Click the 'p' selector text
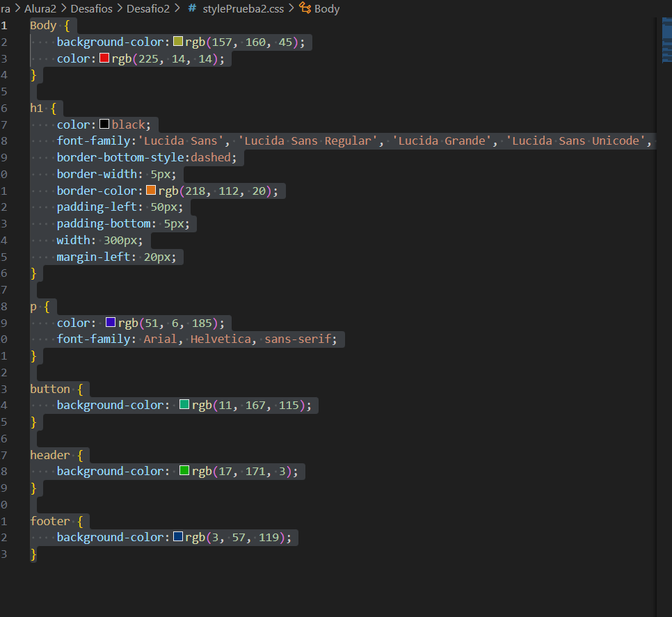 [33, 307]
